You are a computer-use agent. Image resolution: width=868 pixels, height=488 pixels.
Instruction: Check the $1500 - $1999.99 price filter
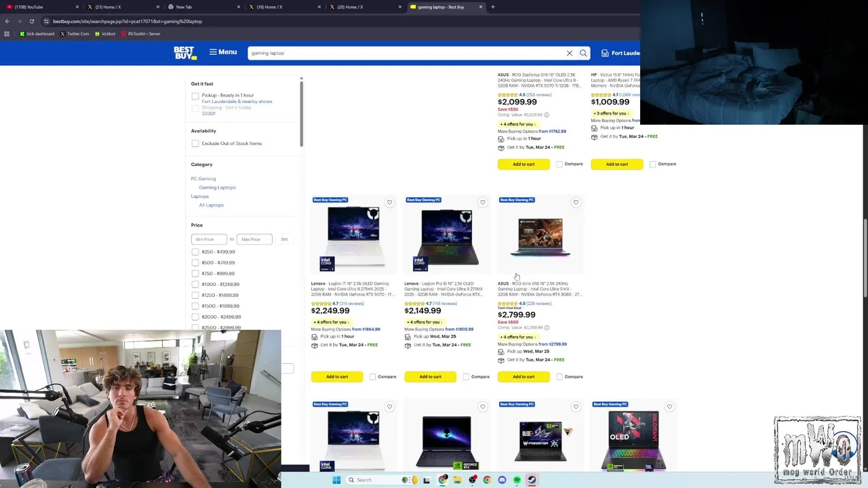click(x=195, y=306)
